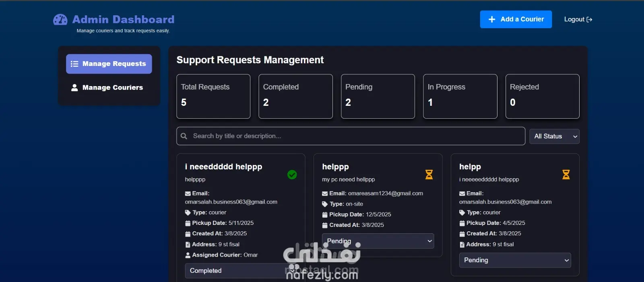
Task: Click calendar icon beside Created At in helppp card
Action: click(x=325, y=225)
